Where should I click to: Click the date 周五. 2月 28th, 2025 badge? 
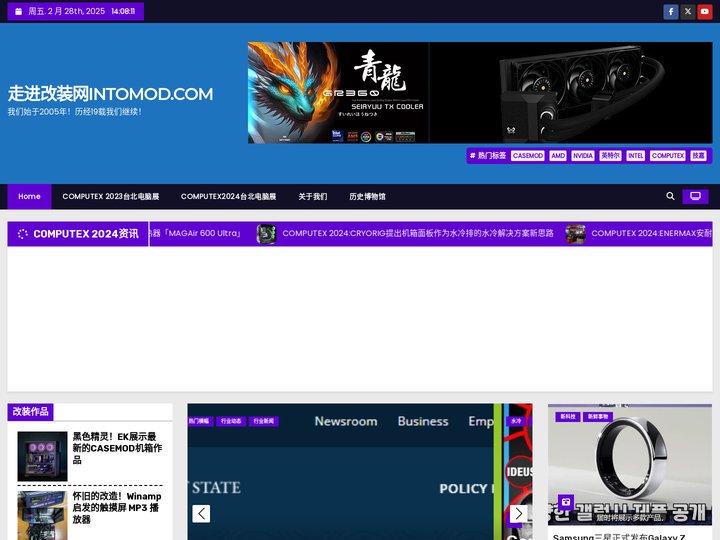click(x=76, y=11)
